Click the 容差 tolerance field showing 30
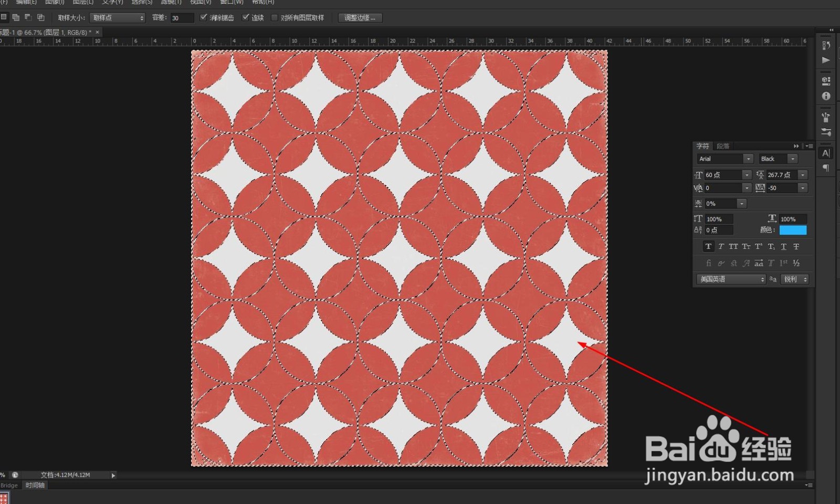Screen dimensions: 840x504 coord(182,18)
